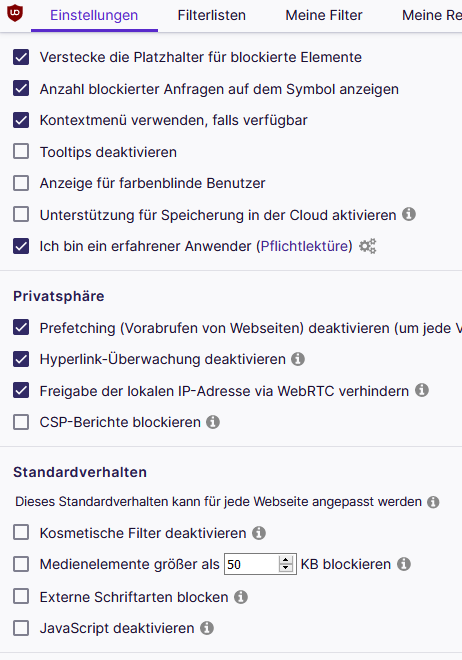Screen dimensions: 462x660
Task: Click the uBlock Origin shield logo
Action: (15, 13)
